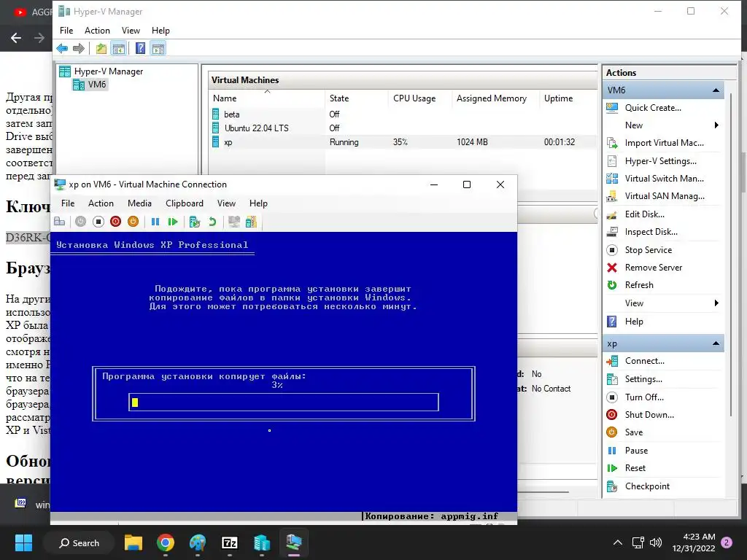Click Connect under xp actions
The width and height of the screenshot is (747, 560).
click(645, 361)
